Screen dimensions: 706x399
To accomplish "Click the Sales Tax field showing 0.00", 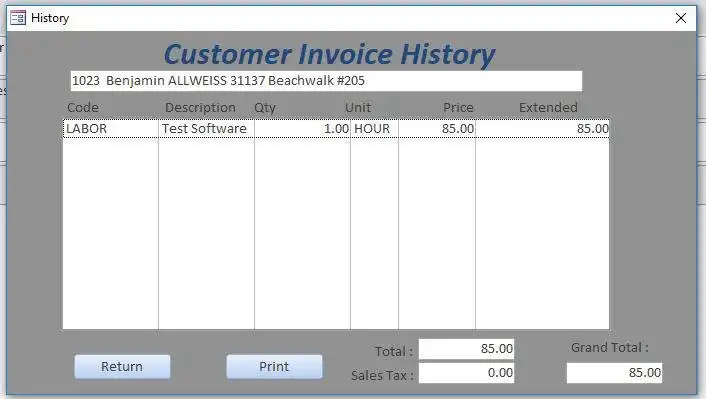I will click(x=466, y=373).
